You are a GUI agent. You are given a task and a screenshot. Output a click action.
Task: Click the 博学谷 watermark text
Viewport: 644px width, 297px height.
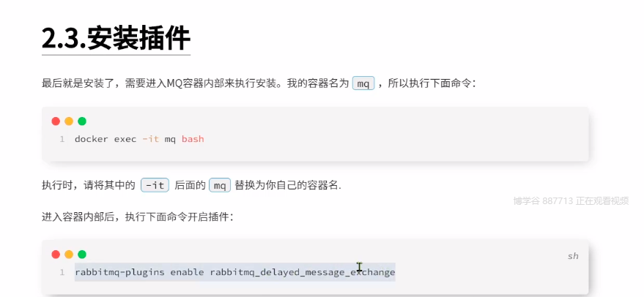point(571,201)
